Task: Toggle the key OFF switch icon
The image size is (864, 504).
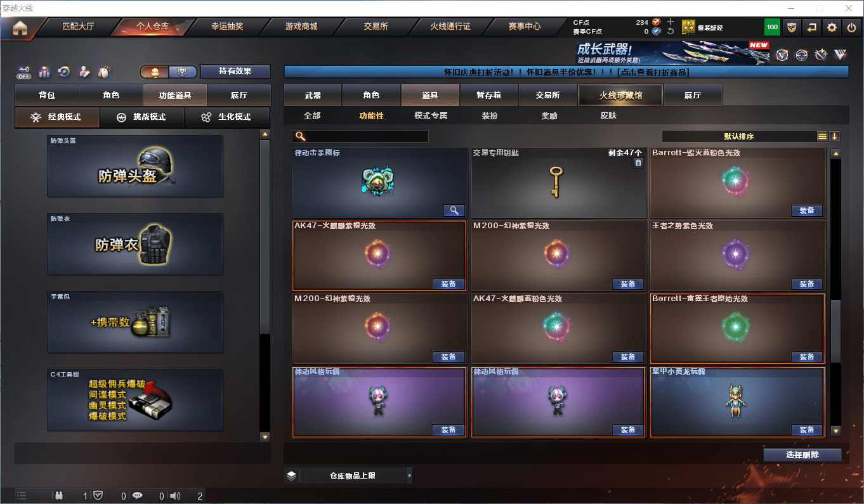Action: click(x=24, y=72)
